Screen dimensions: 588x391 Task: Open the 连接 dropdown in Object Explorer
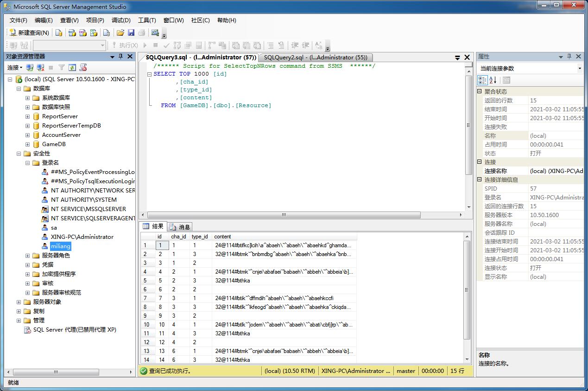(x=15, y=68)
